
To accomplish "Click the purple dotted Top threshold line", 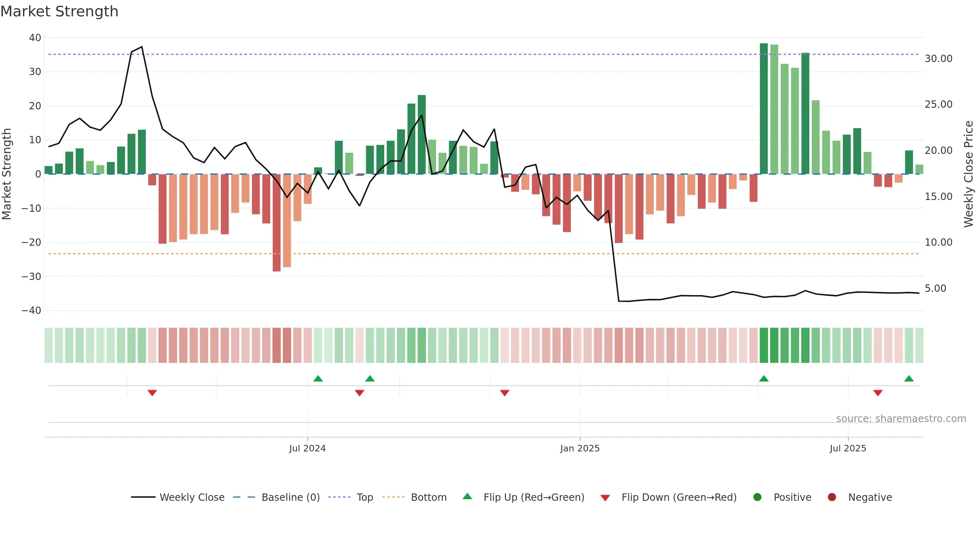I will click(x=483, y=54).
